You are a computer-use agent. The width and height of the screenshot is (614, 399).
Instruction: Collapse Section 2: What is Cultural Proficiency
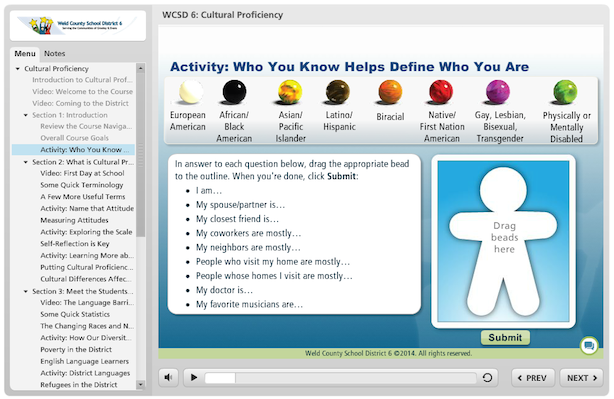(x=26, y=162)
